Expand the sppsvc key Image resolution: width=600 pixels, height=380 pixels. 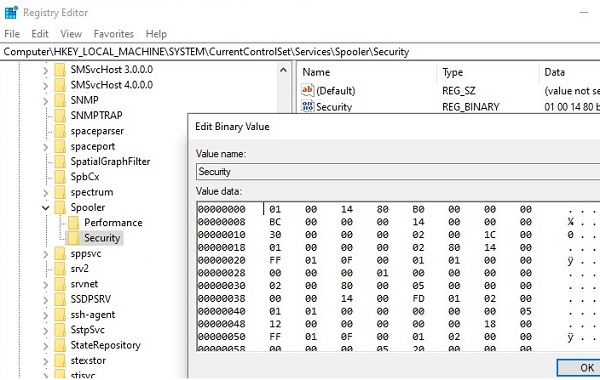[46, 254]
